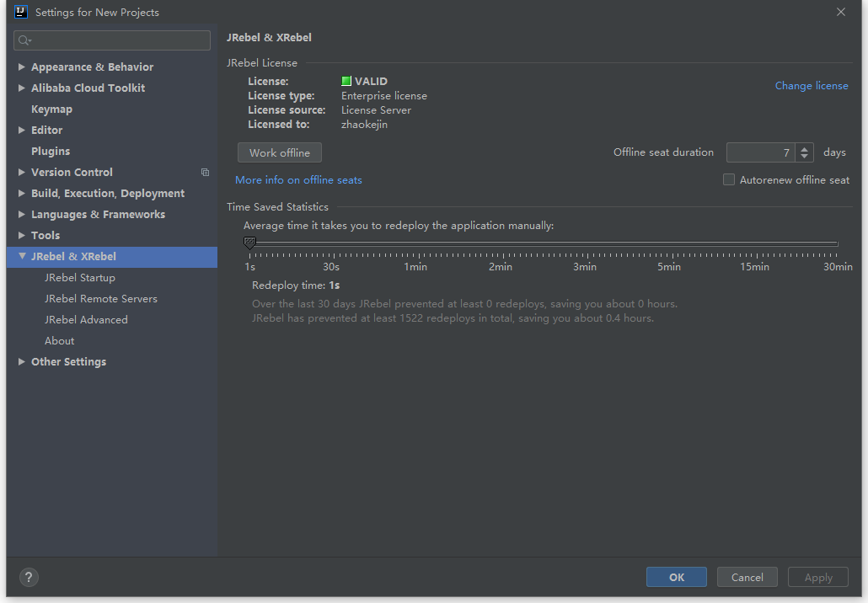Screen dimensions: 868x603
Task: Click the Redeploy time: 1s label
Action: 296,285
